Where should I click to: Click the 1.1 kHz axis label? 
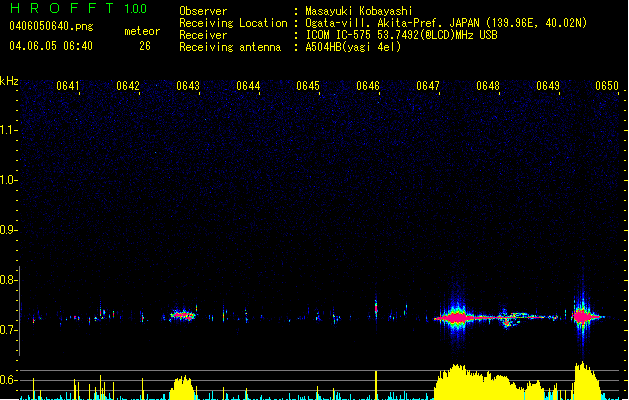tap(9, 130)
